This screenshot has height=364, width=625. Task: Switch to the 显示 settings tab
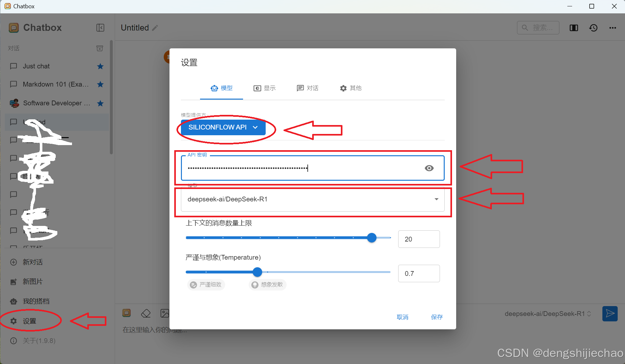point(265,88)
